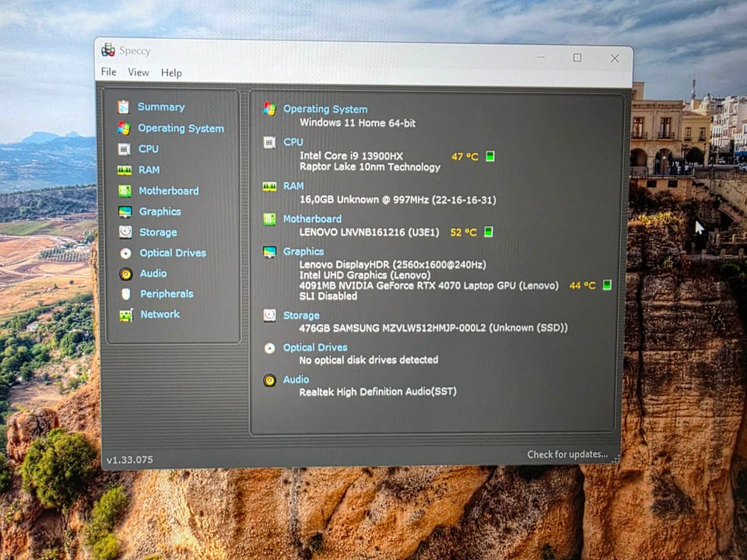Click the CPU chip icon in sidebar
The width and height of the screenshot is (747, 560).
point(124,149)
